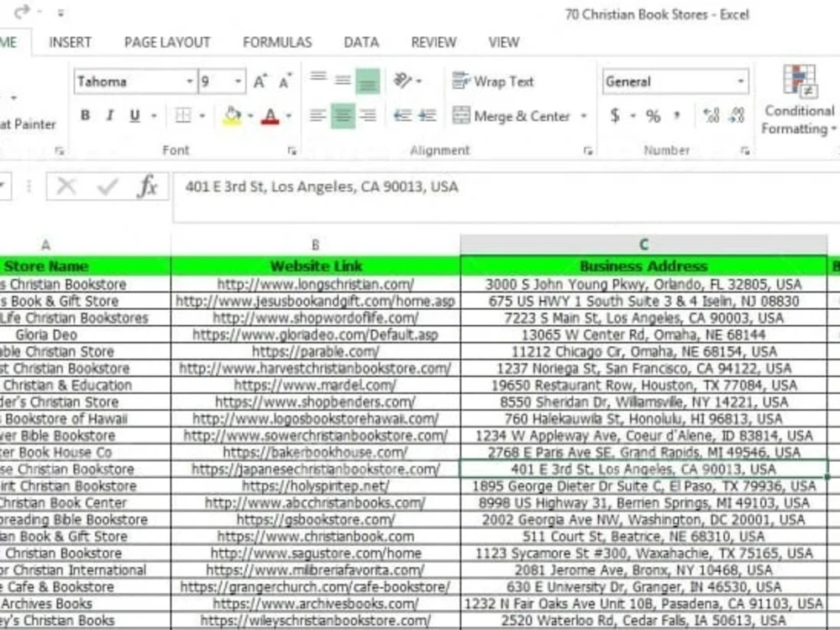The image size is (840, 630).
Task: Open https://bakerbookhouse.com/ link cell
Action: pos(316,453)
